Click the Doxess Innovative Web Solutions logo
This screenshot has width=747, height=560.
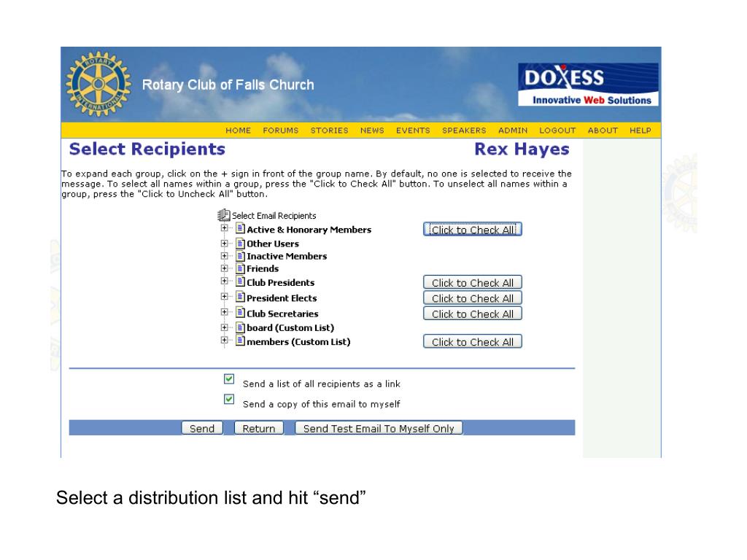pos(589,85)
